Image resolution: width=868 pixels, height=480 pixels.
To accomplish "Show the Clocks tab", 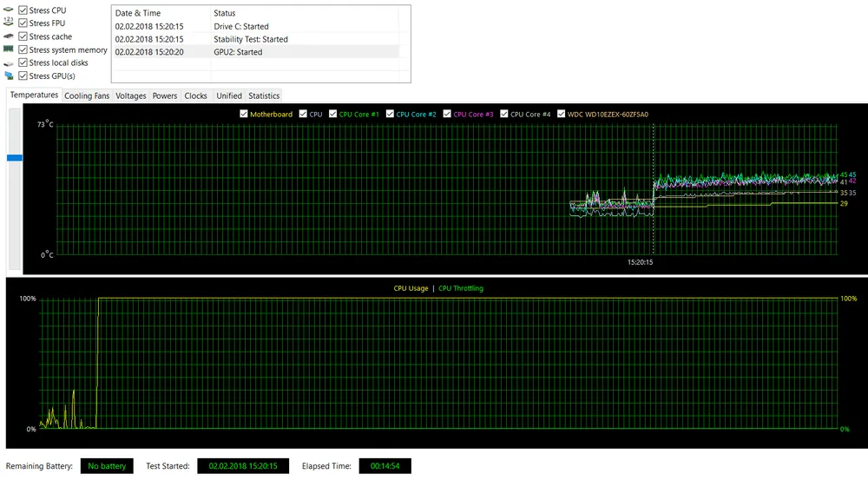I will pos(196,95).
